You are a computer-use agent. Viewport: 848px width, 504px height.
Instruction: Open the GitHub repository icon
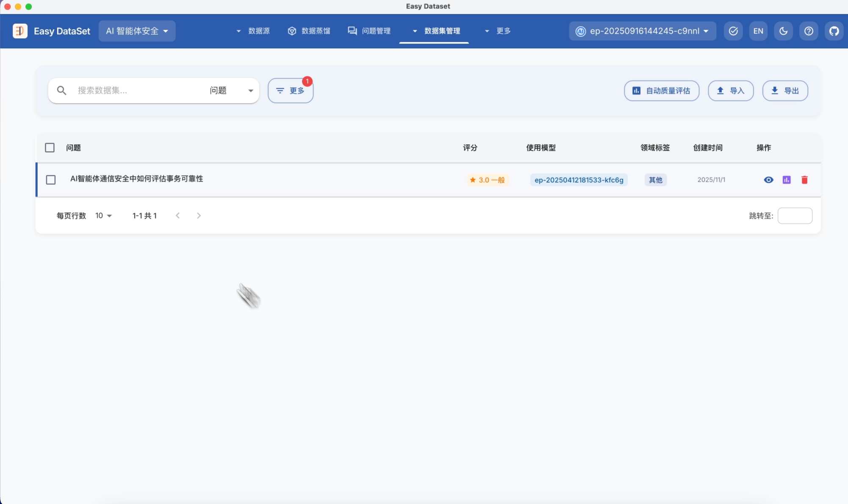(x=834, y=31)
